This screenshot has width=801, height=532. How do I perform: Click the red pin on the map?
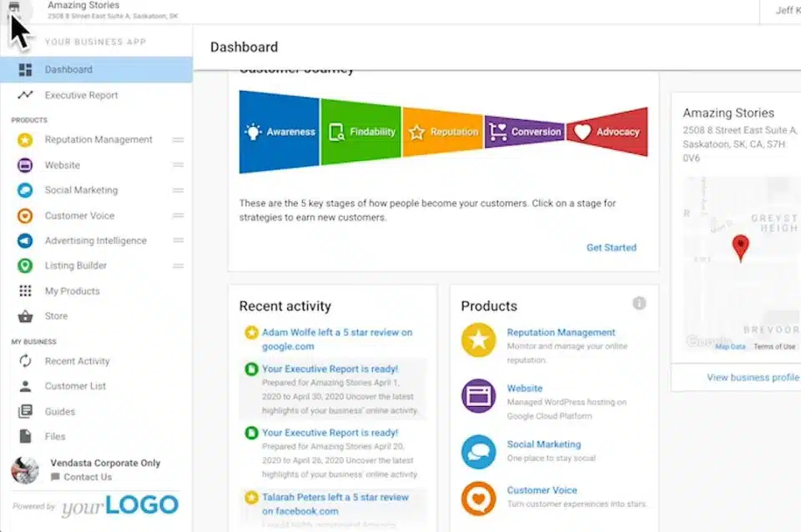coord(740,246)
